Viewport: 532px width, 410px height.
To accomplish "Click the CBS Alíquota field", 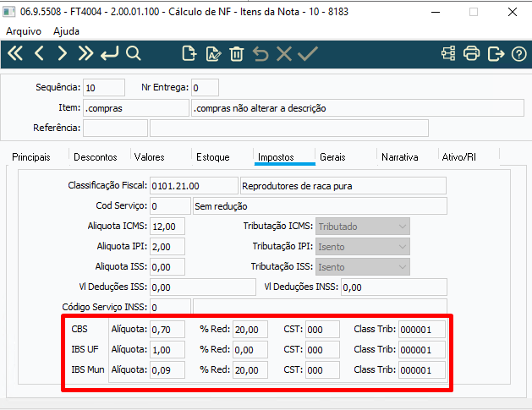I will click(x=167, y=330).
